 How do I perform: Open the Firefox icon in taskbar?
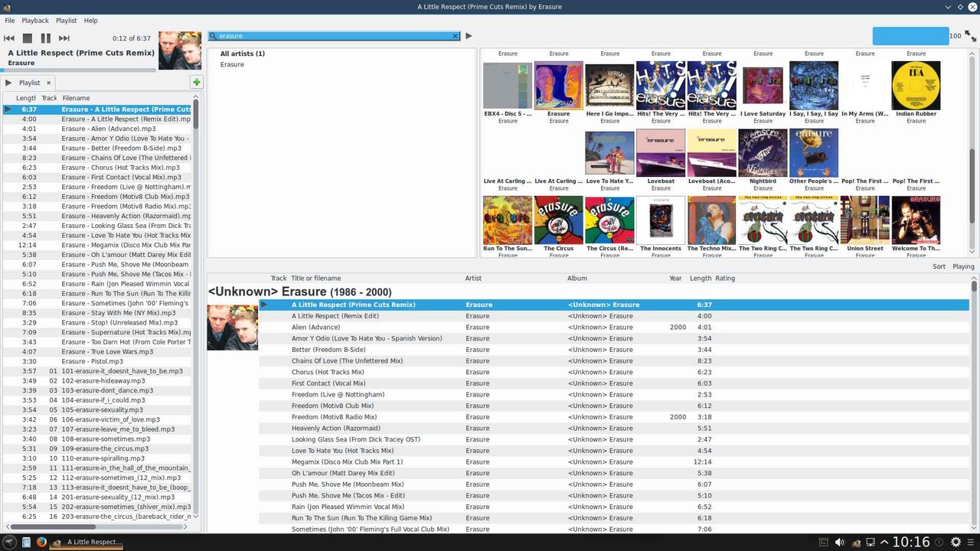coord(41,543)
